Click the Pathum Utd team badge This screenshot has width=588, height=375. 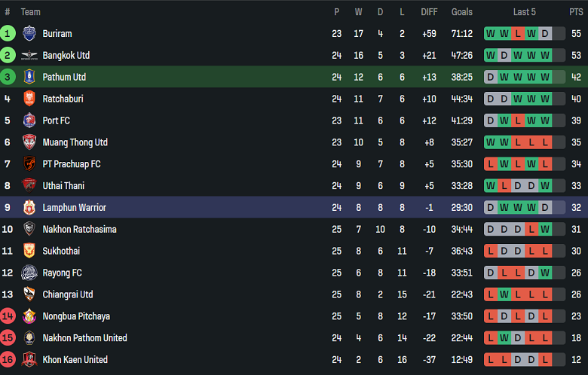(x=29, y=77)
